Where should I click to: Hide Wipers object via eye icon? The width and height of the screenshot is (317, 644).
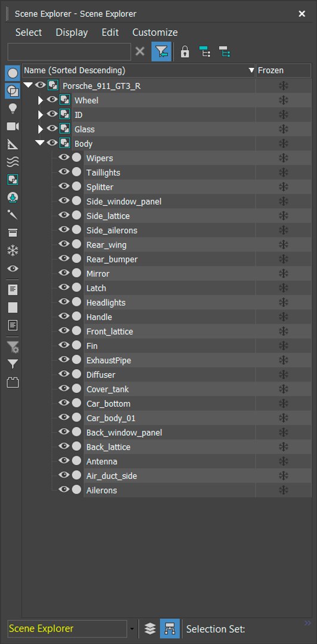click(63, 157)
